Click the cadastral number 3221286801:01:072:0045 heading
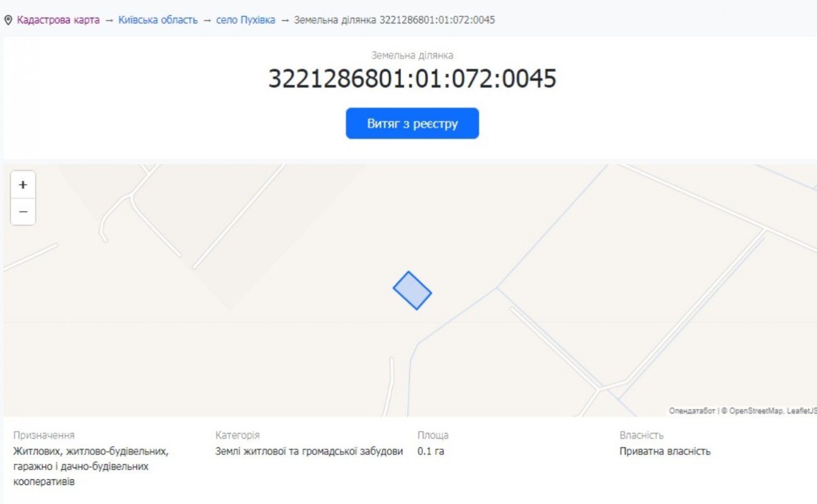The width and height of the screenshot is (817, 504). pyautogui.click(x=412, y=79)
